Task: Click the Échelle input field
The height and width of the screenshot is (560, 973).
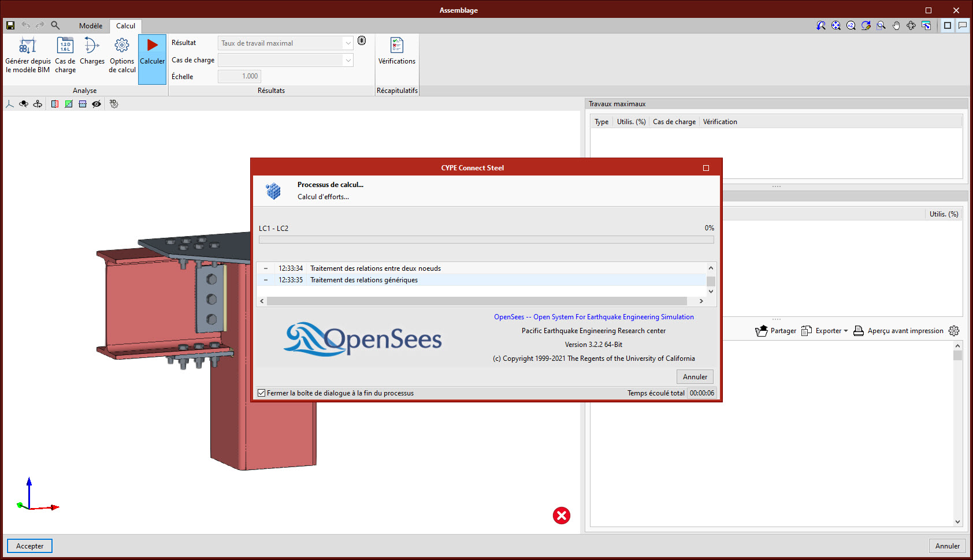Action: pos(239,76)
